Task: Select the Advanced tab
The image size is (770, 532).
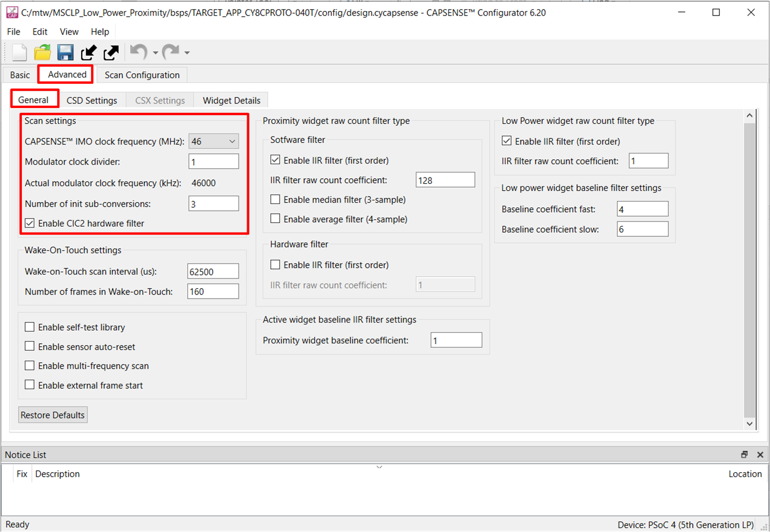Action: 67,75
